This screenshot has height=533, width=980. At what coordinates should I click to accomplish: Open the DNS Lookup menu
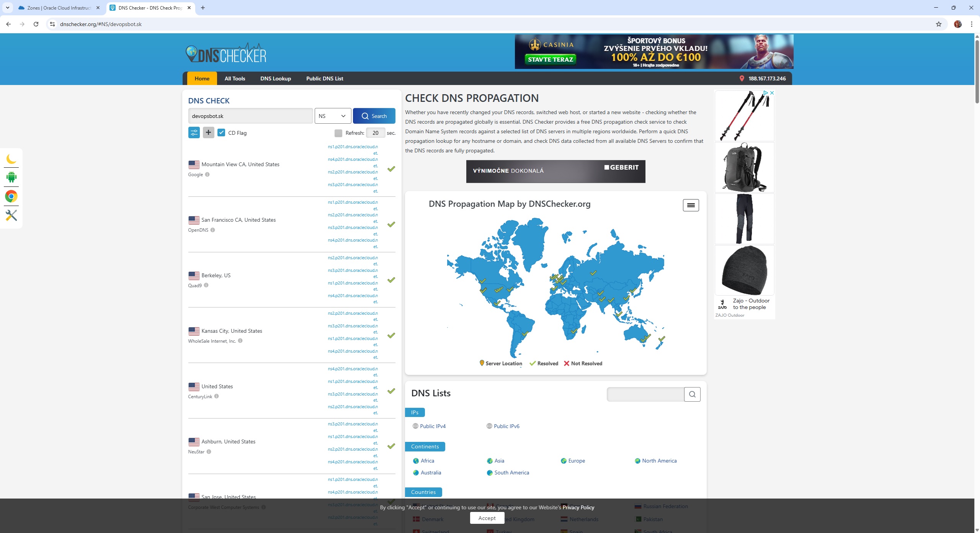(x=276, y=78)
